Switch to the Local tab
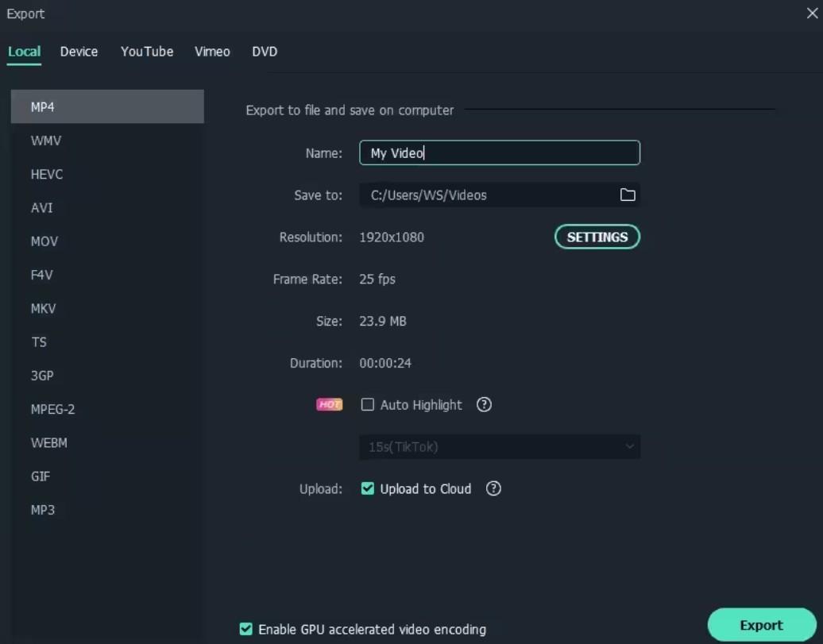The height and width of the screenshot is (644, 823). [x=24, y=52]
